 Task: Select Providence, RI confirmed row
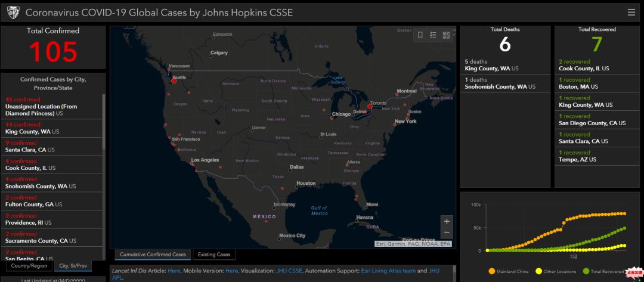[x=51, y=219]
